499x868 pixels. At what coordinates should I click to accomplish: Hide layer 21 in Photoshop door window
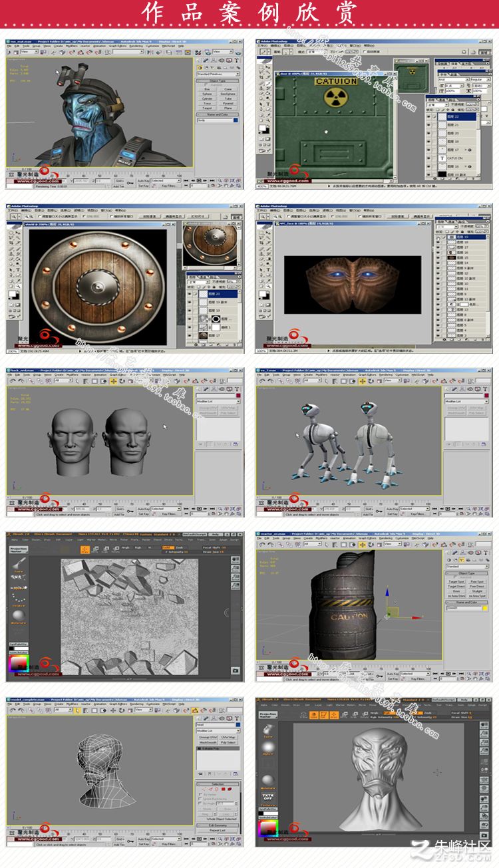pos(428,124)
